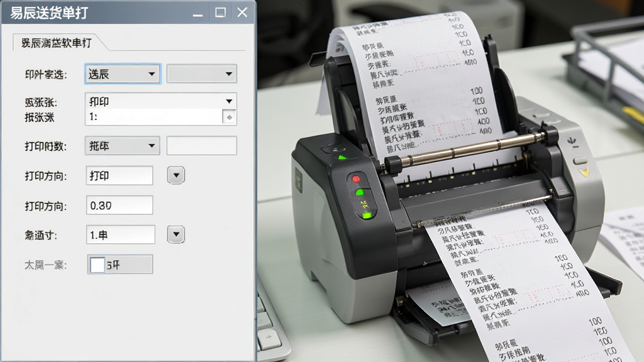Open the empty dropdown beside 送辰

pyautogui.click(x=202, y=74)
